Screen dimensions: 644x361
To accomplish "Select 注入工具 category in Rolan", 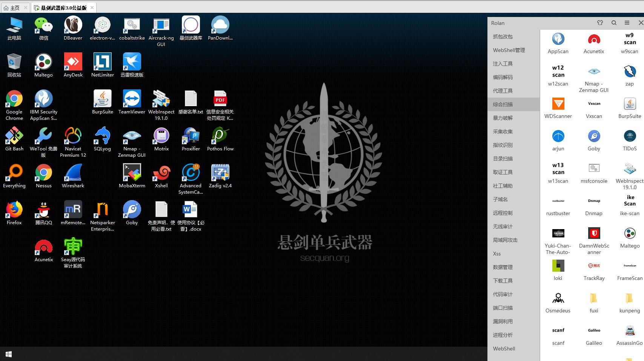I will pos(513,64).
